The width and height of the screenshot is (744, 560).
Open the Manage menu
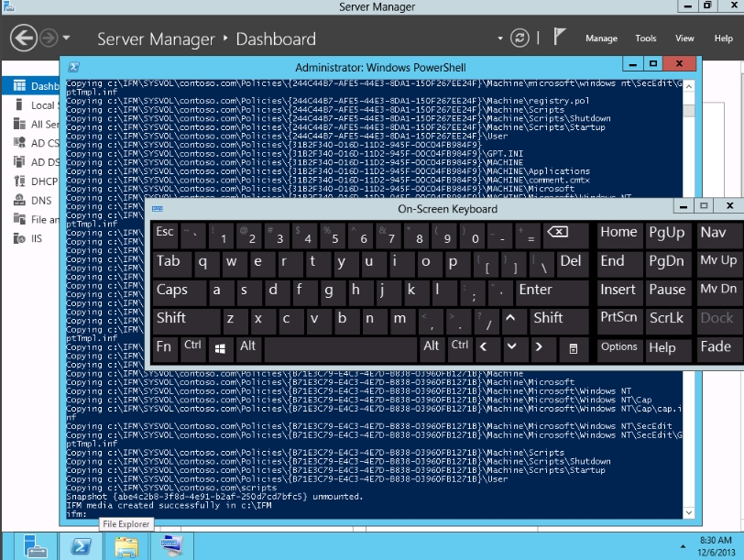pyautogui.click(x=601, y=38)
